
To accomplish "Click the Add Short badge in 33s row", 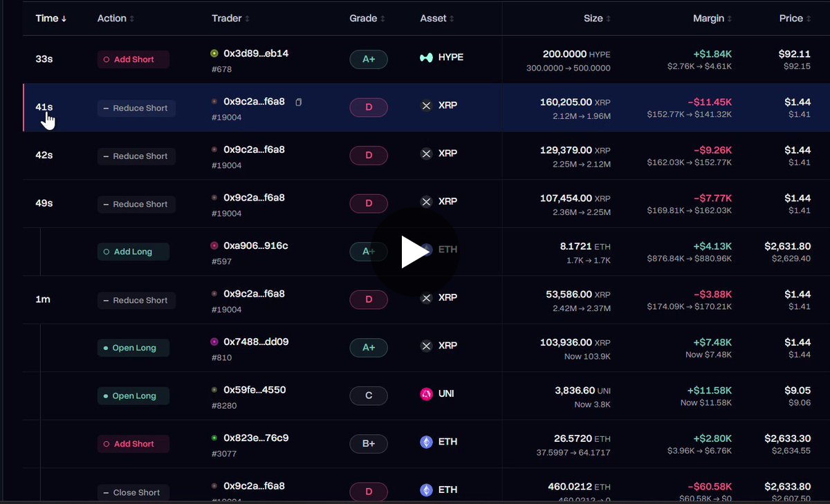I will (133, 59).
